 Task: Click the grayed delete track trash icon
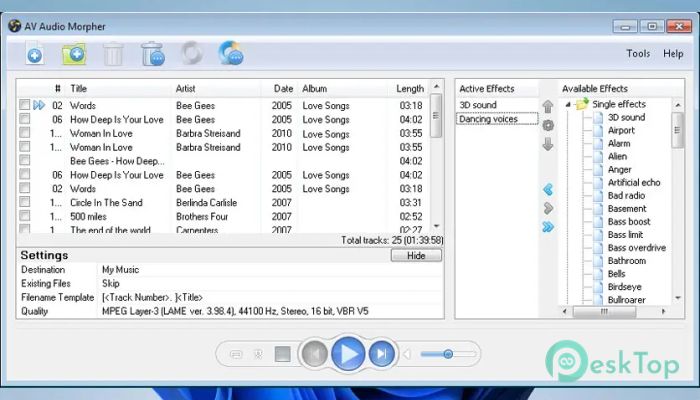(113, 54)
